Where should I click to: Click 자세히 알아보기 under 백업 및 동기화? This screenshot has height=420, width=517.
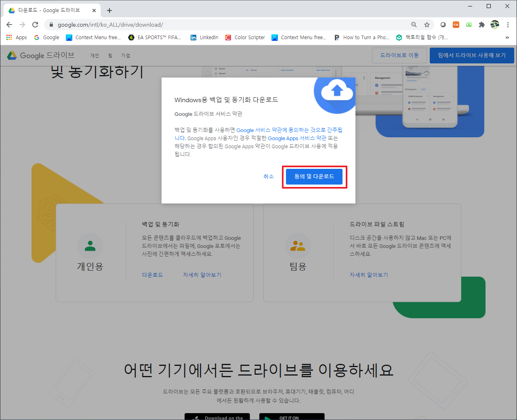pyautogui.click(x=202, y=275)
